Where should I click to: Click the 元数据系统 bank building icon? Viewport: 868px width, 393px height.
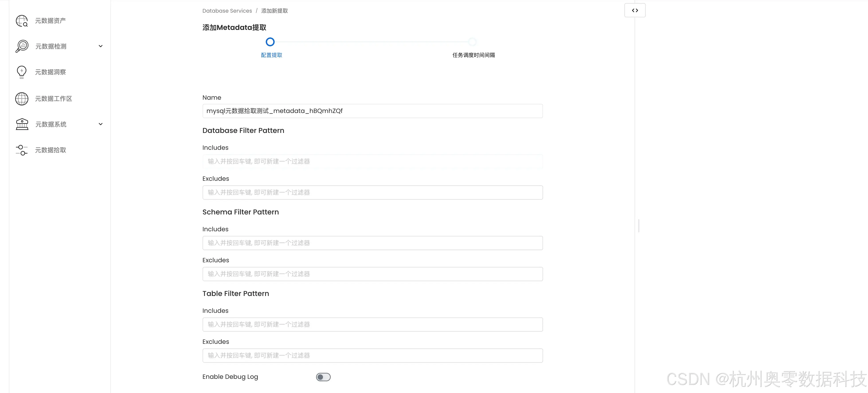[22, 124]
